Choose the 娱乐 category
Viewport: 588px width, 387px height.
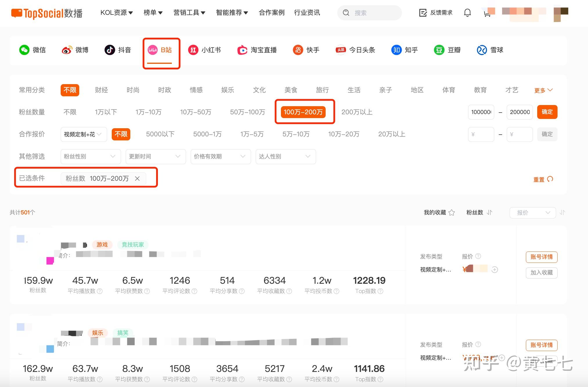(x=228, y=90)
